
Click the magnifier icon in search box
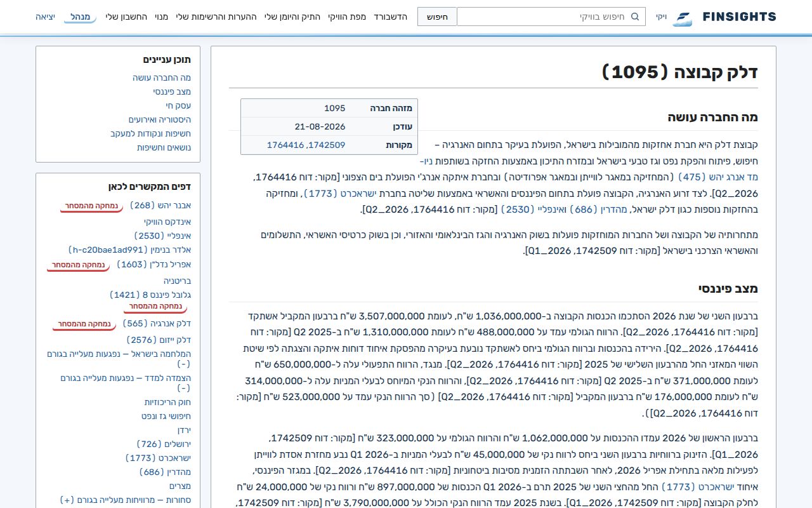pyautogui.click(x=635, y=17)
